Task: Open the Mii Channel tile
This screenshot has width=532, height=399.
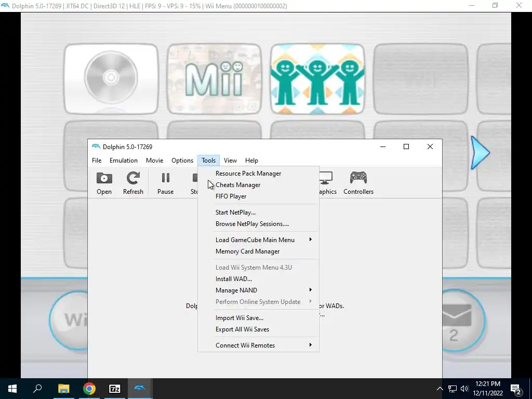Action: coord(214,79)
